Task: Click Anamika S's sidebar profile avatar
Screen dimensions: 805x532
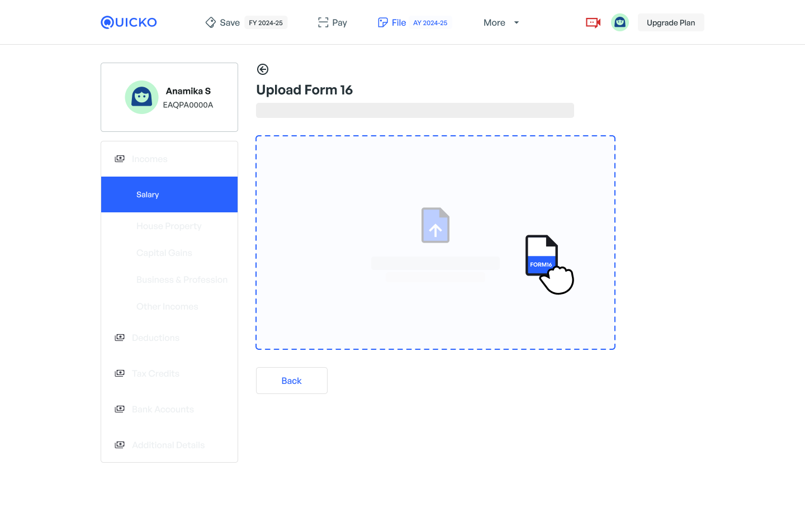Action: coord(141,97)
